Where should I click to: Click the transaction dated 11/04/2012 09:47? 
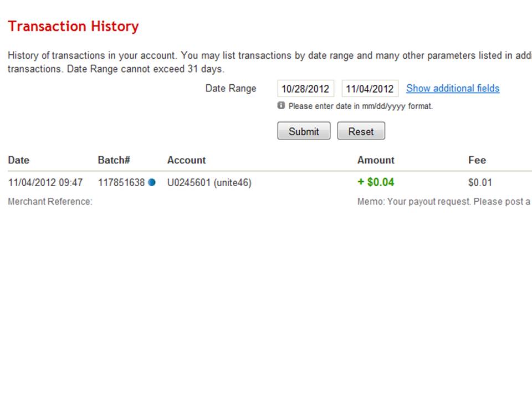(45, 182)
